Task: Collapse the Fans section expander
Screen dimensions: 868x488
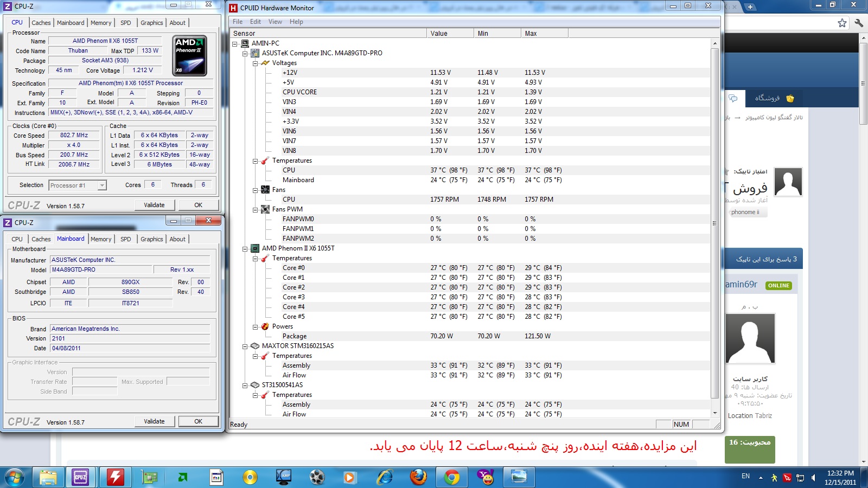Action: click(256, 190)
